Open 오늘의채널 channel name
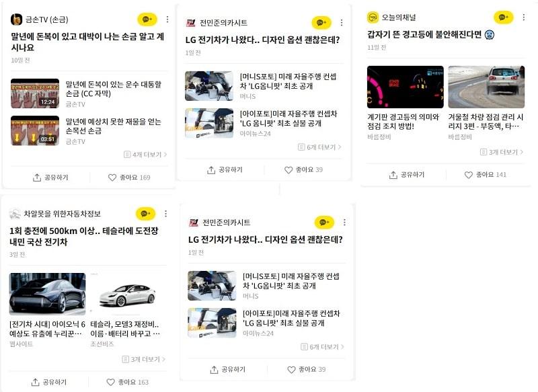Viewport: 538px width, 392px height. [398, 17]
